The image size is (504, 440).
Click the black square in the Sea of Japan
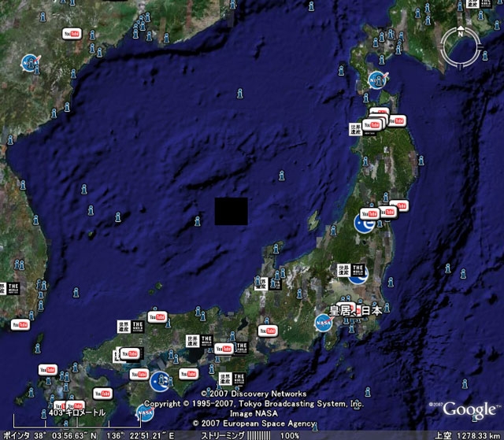[232, 211]
